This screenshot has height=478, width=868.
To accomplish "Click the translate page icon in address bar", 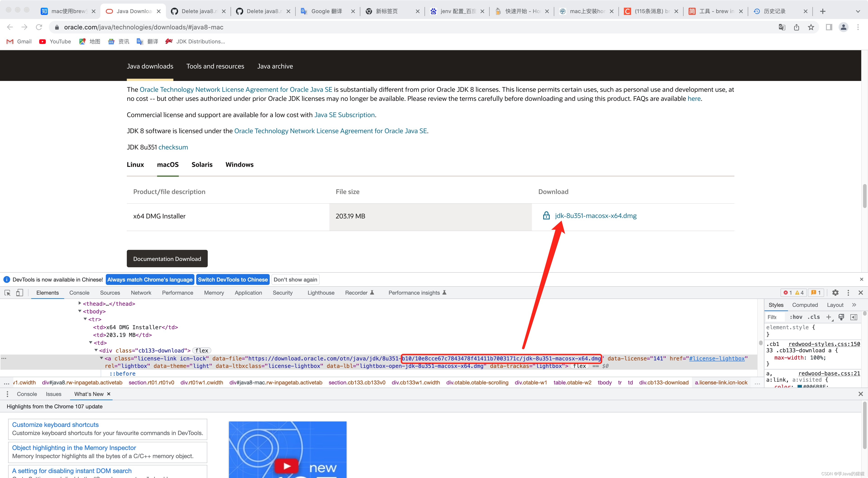I will [782, 27].
